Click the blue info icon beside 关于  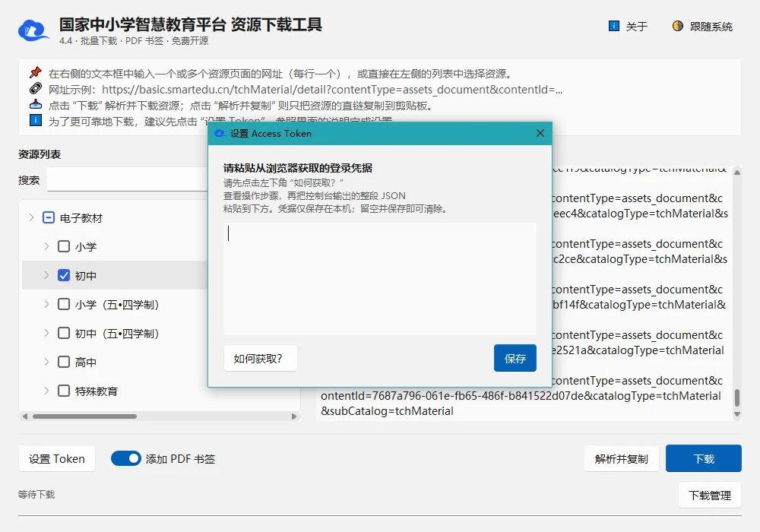pos(613,26)
